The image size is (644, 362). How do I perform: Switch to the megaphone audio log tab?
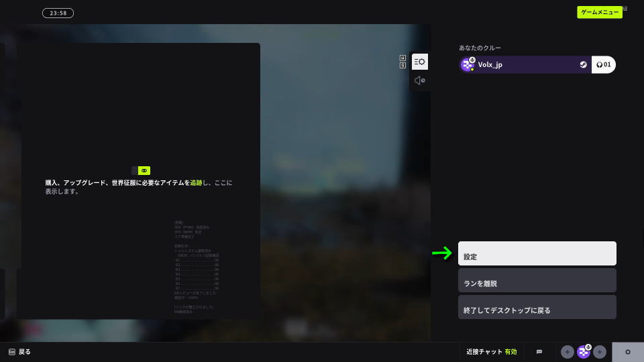(x=420, y=80)
